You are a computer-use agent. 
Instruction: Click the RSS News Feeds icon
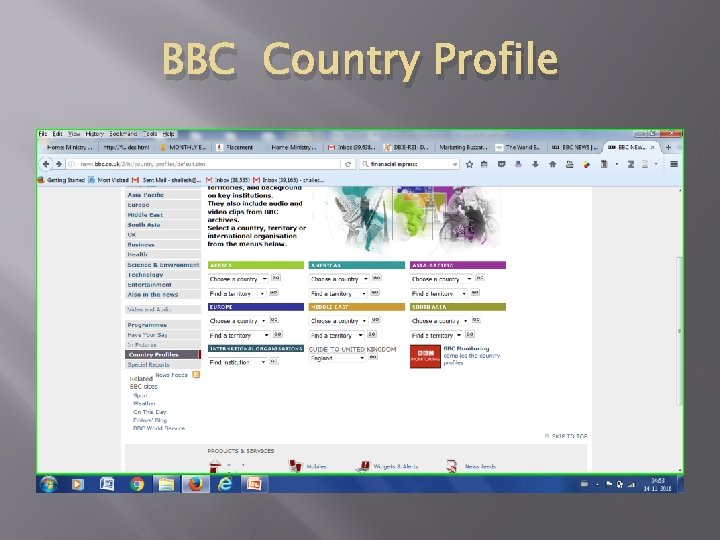(196, 375)
